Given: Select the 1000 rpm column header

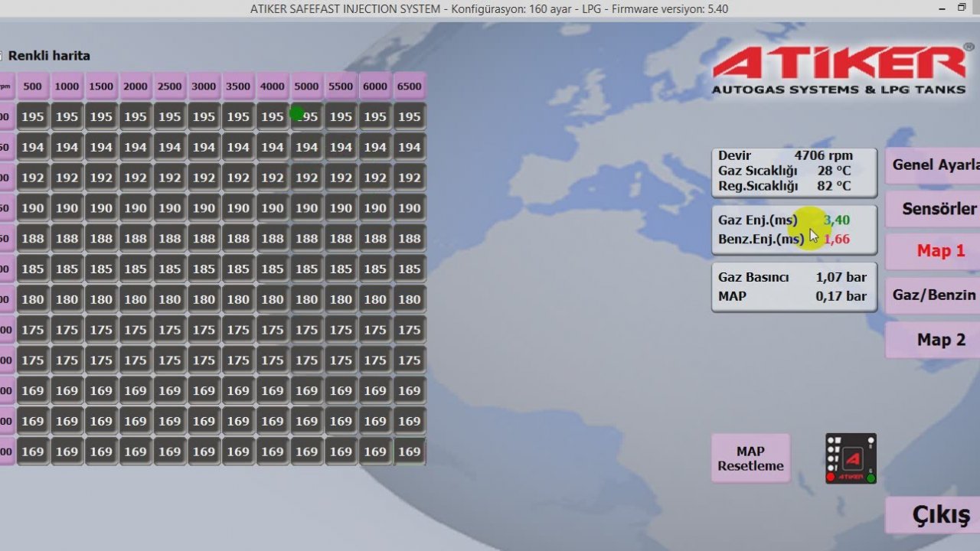Looking at the screenshot, I should [x=67, y=86].
